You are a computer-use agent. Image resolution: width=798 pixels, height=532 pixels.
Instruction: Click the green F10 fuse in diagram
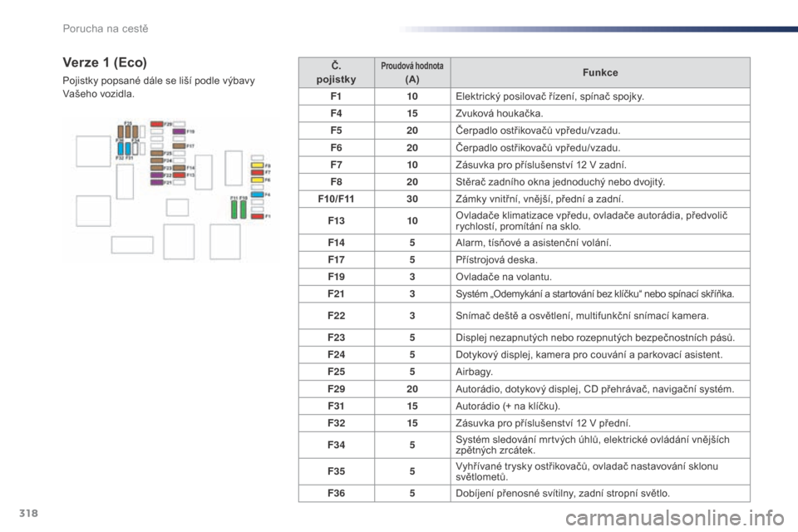click(x=244, y=209)
